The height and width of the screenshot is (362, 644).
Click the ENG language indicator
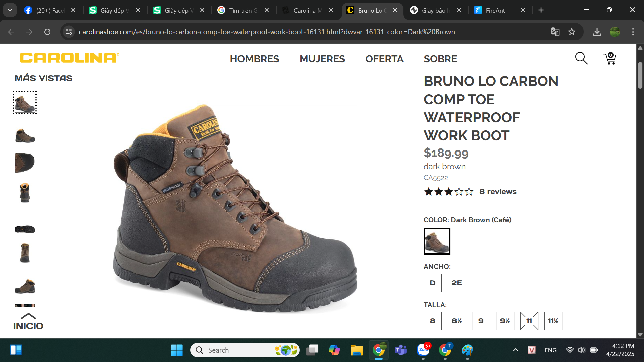coord(551,350)
